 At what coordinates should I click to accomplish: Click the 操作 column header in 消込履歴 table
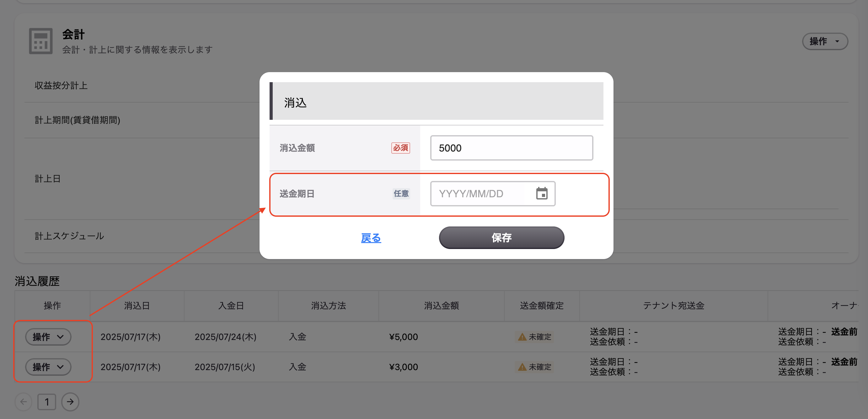click(x=52, y=305)
